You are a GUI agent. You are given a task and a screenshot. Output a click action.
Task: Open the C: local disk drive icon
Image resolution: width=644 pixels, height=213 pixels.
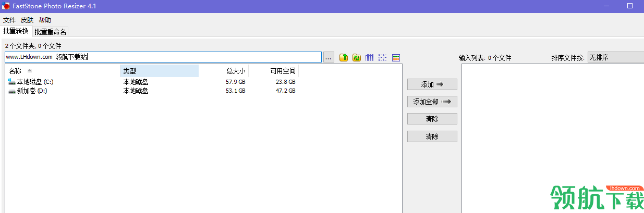coord(12,82)
